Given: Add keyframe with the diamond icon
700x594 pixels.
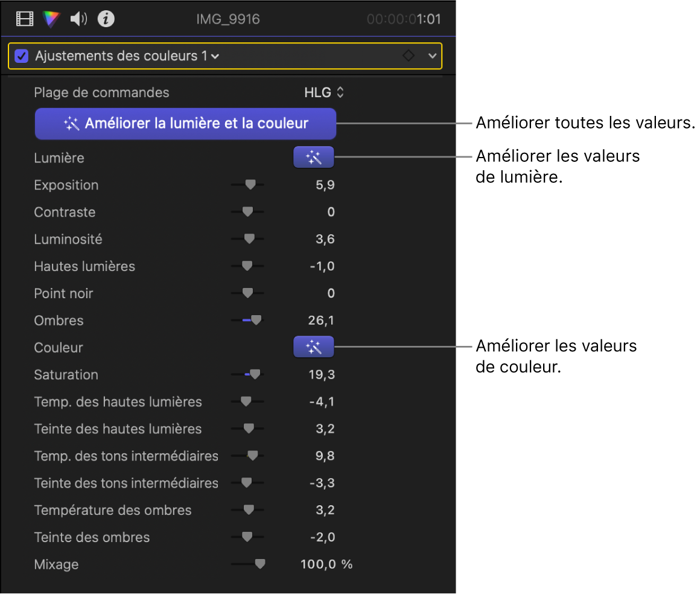Looking at the screenshot, I should (x=409, y=56).
